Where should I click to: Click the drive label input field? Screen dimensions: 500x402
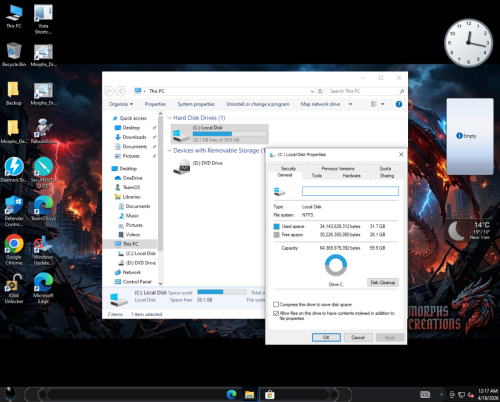(x=350, y=191)
